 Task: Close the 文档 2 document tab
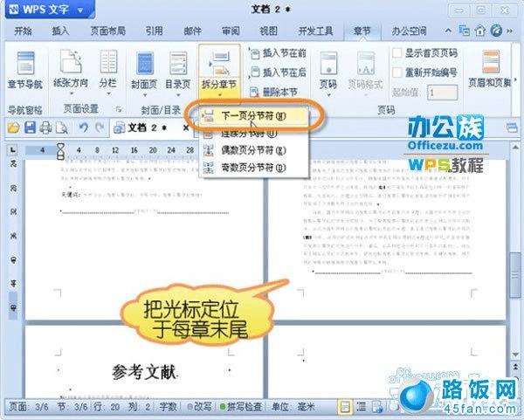point(186,127)
